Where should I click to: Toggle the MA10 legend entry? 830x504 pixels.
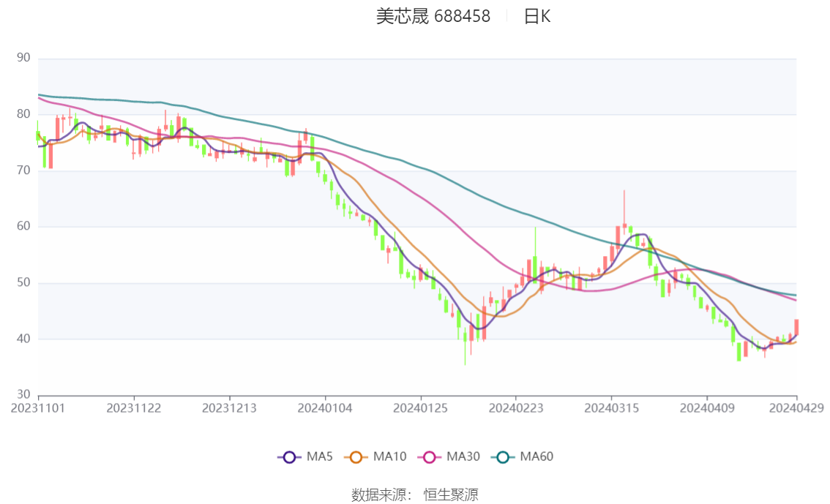[x=375, y=457]
